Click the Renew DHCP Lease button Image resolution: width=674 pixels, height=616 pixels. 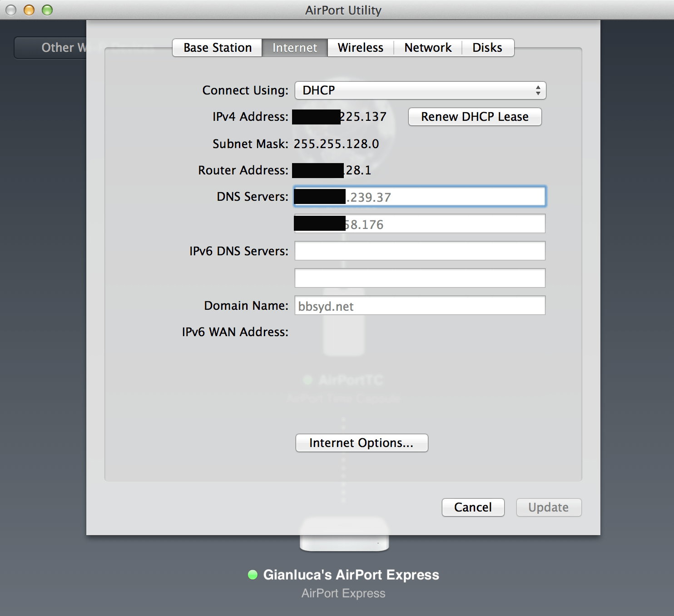click(474, 117)
